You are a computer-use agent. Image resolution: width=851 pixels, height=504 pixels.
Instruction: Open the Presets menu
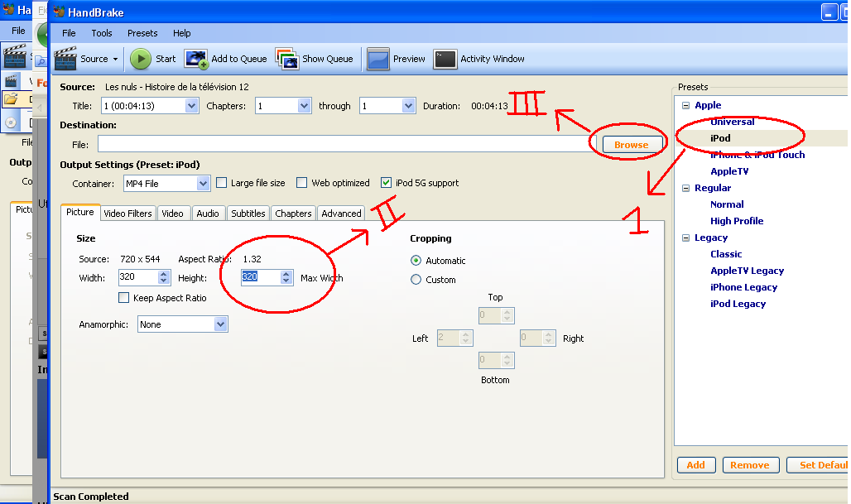pyautogui.click(x=142, y=33)
